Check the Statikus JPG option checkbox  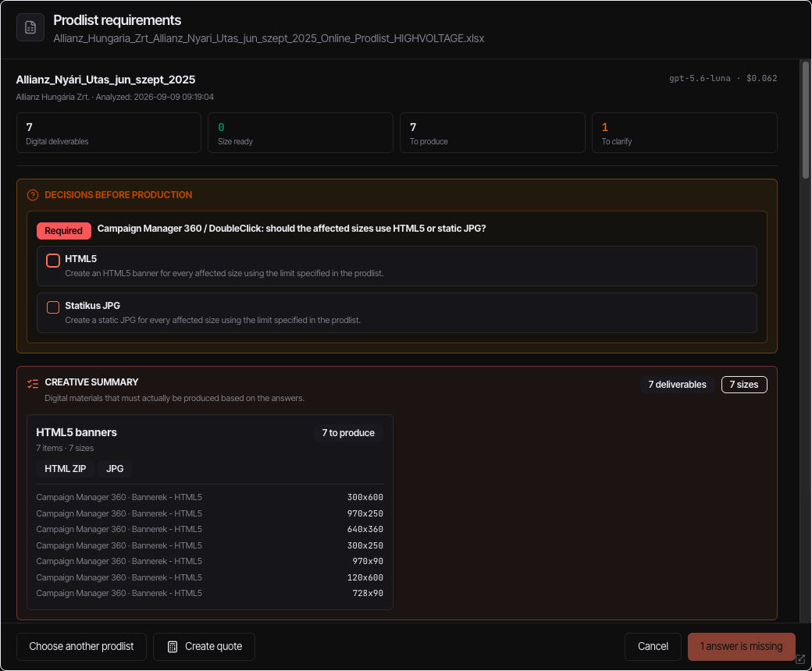pos(53,307)
